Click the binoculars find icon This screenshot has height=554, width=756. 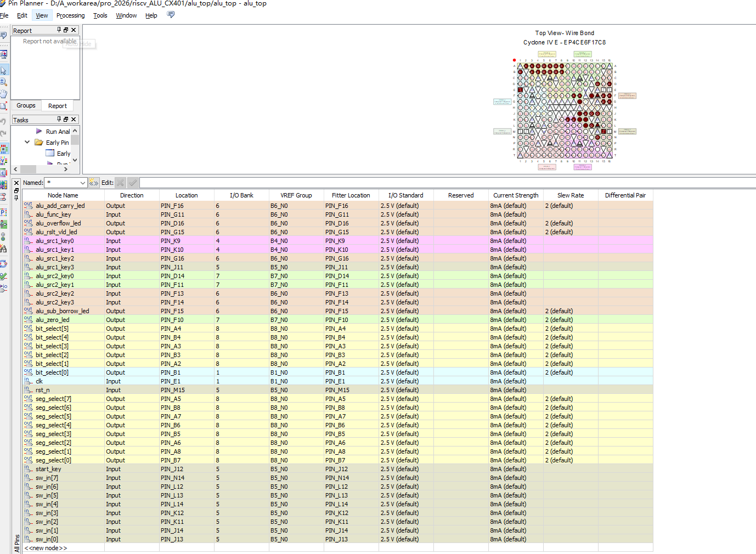pyautogui.click(x=4, y=249)
